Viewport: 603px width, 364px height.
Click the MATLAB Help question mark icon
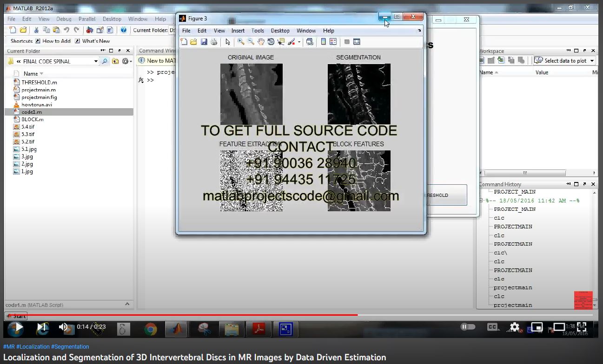[123, 30]
